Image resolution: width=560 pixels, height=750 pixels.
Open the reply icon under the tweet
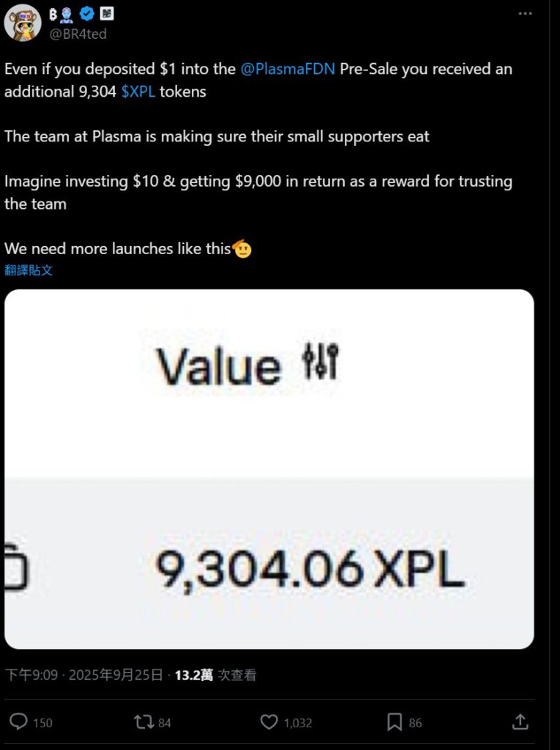(20, 722)
